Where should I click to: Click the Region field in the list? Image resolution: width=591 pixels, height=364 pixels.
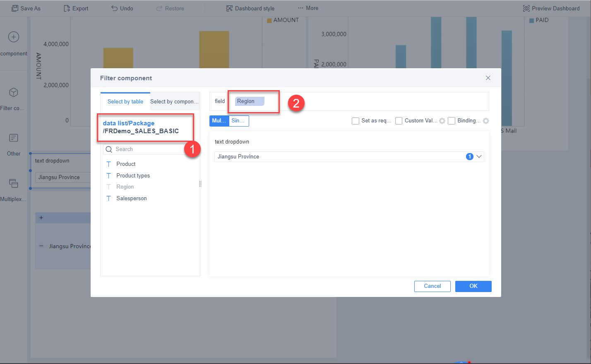tap(125, 187)
